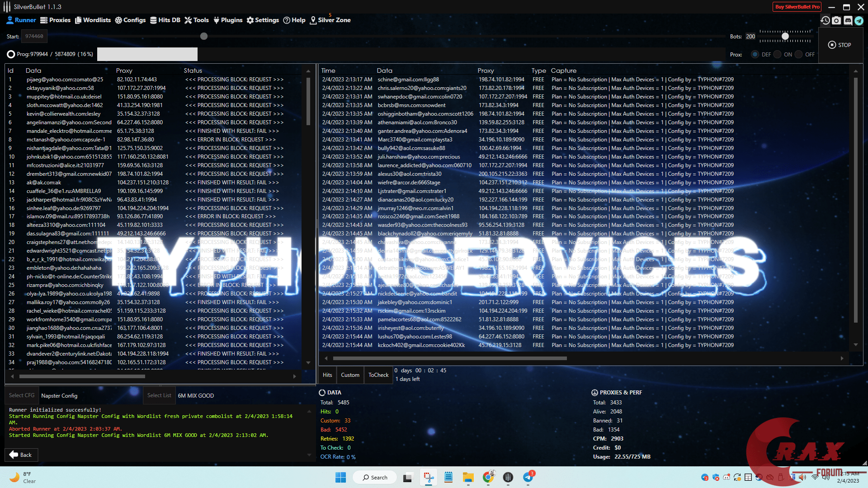Click the DATA panel icon
Screen dimensions: 868x488
pos(322,393)
